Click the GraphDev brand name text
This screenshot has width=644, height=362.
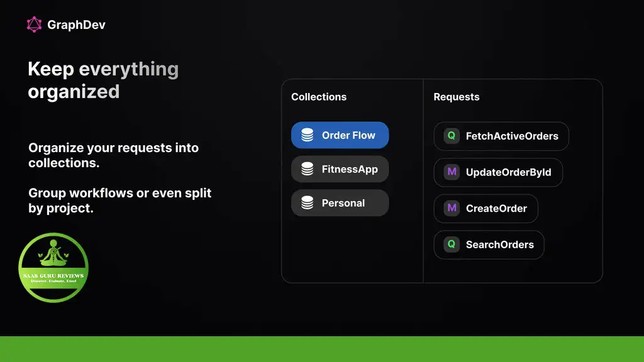[x=76, y=25]
